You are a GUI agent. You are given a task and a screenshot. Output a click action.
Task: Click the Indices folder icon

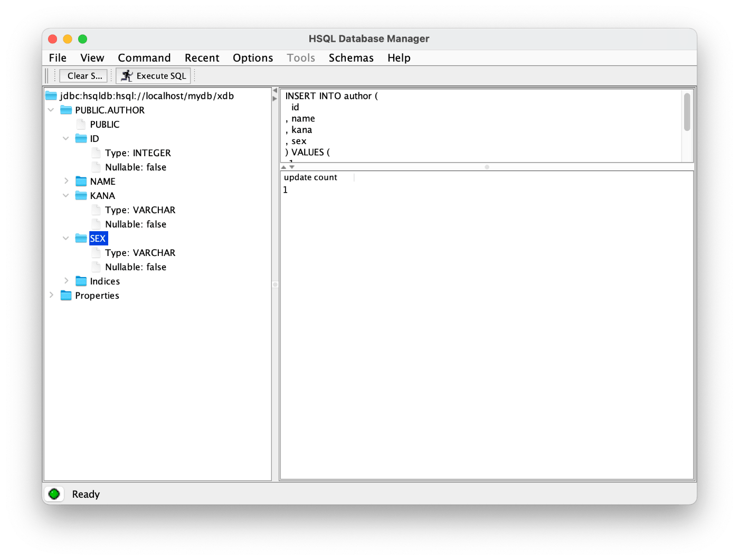tap(81, 281)
